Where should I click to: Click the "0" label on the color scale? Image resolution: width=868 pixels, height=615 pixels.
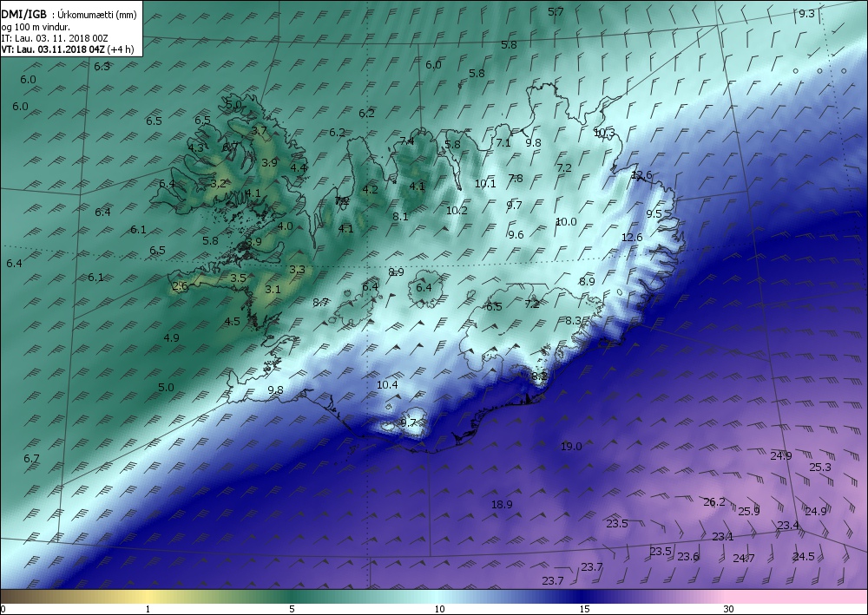coord(3,610)
